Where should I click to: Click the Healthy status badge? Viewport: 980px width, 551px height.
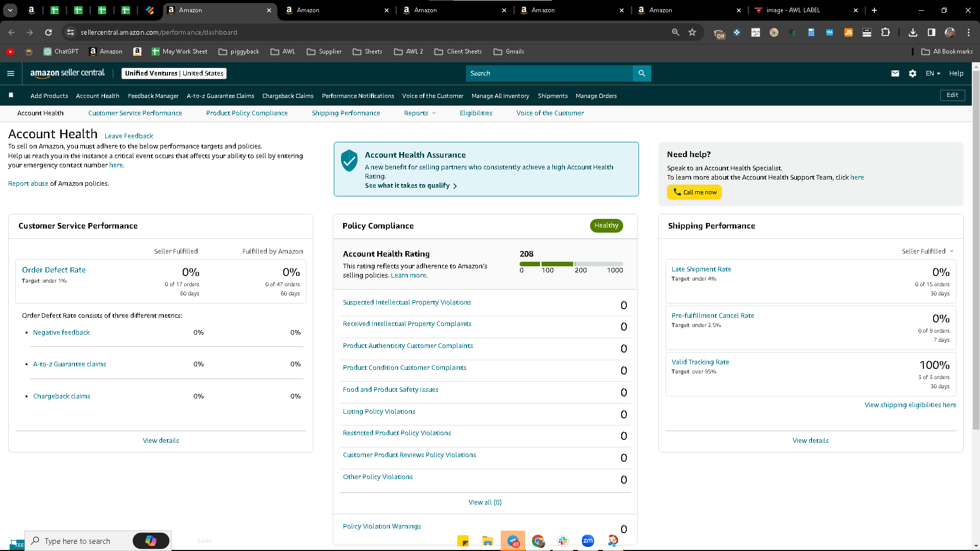606,226
